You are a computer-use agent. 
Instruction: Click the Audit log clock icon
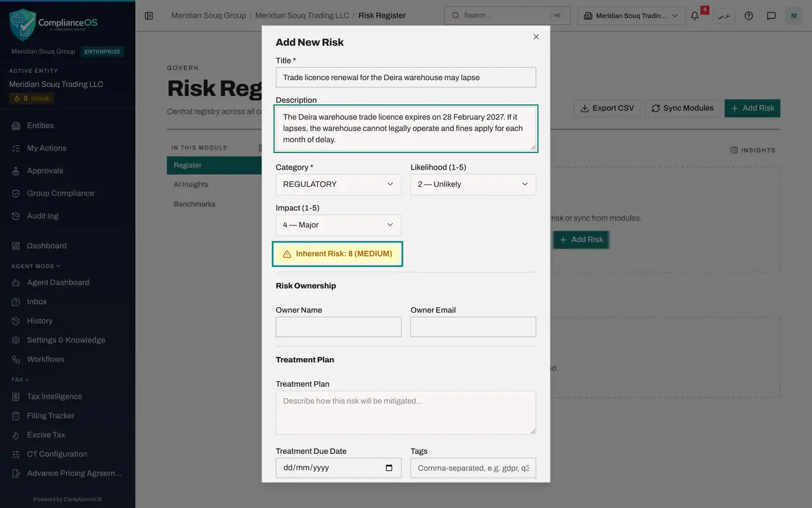pos(16,216)
